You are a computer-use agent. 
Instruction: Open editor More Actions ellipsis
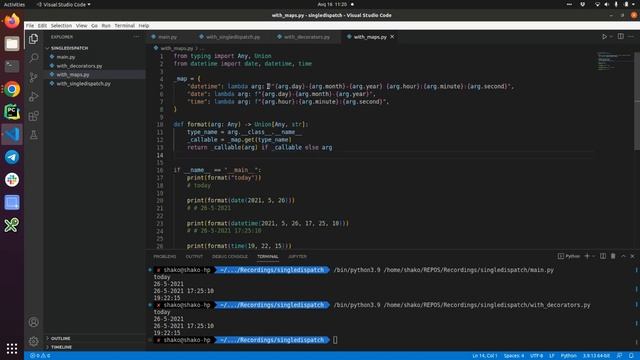(631, 36)
